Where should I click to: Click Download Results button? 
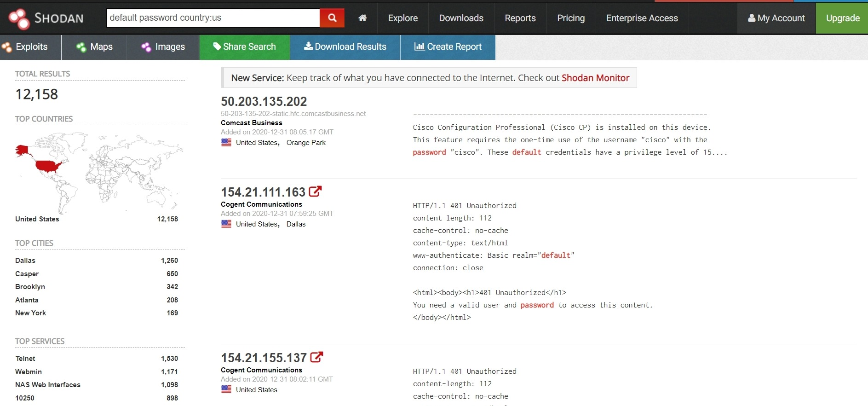coord(345,47)
